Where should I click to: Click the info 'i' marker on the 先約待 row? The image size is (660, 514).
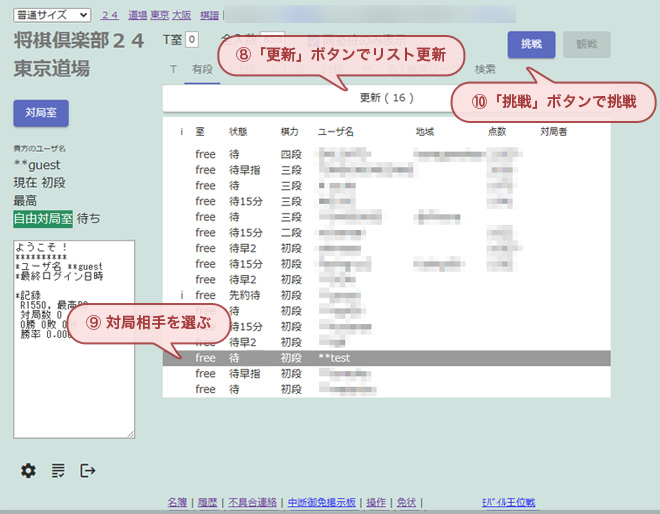point(181,295)
